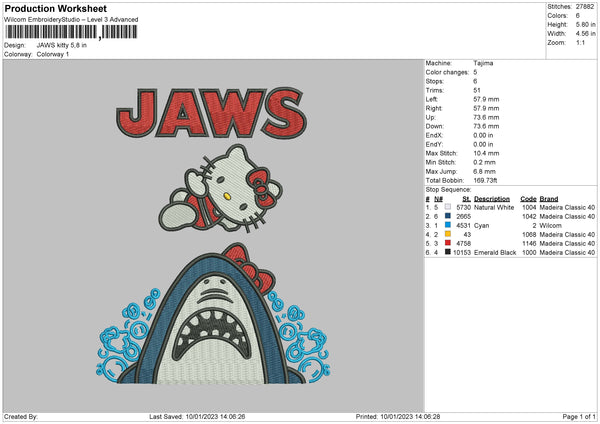This screenshot has width=600, height=424.
Task: Click the stitch count 10153
Action: tap(462, 253)
